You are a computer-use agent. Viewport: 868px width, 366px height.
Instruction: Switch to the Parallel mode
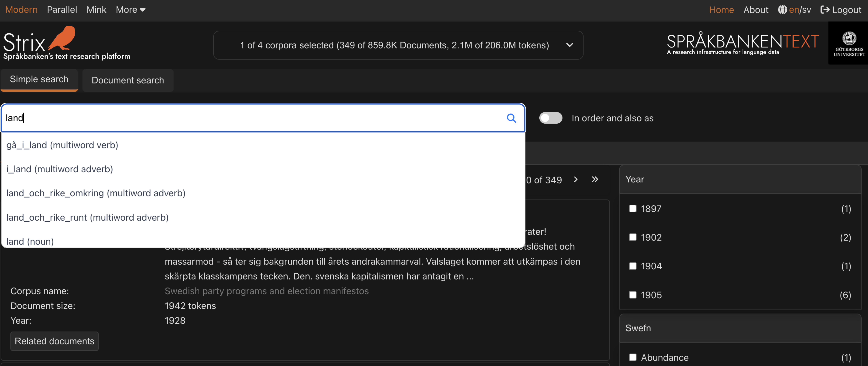62,10
